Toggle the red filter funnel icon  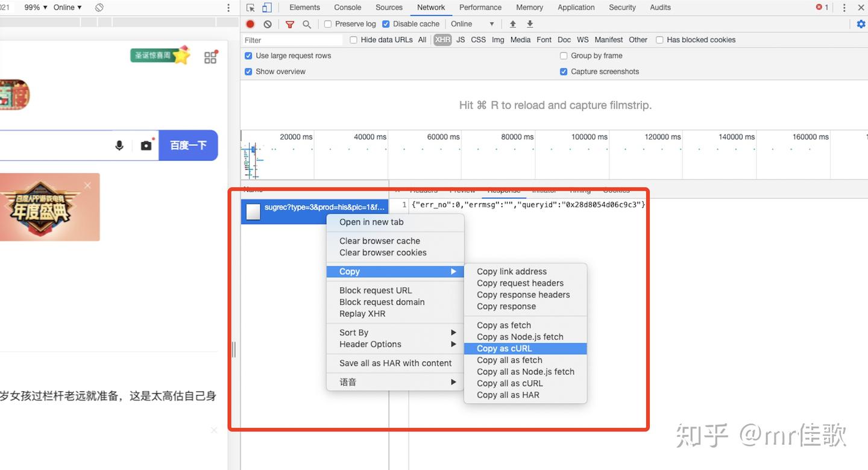(x=290, y=24)
